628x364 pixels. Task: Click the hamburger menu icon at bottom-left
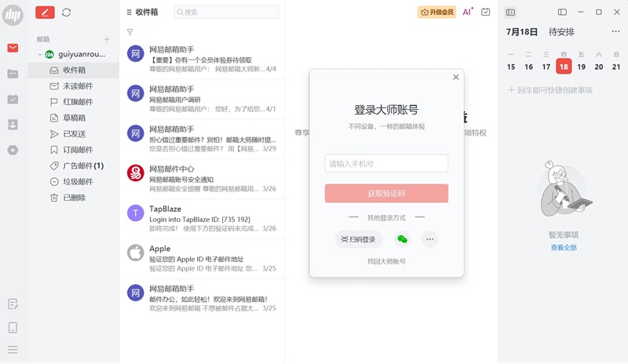(x=13, y=349)
